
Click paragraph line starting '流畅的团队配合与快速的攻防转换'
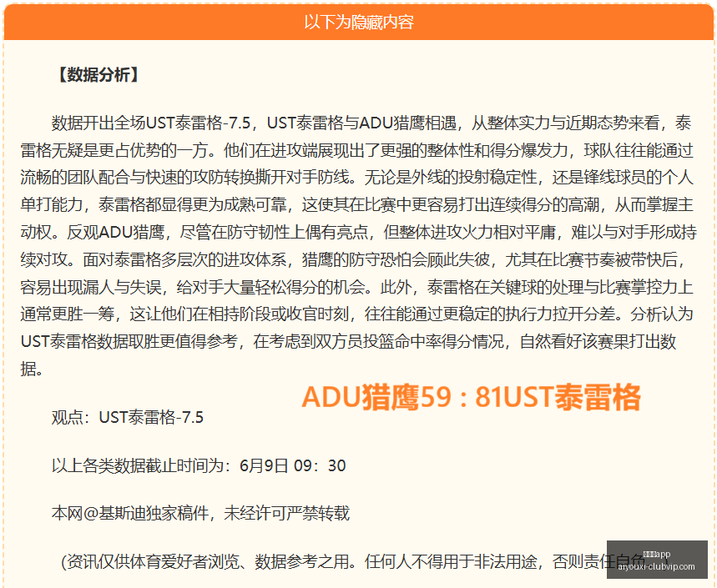coord(357,178)
